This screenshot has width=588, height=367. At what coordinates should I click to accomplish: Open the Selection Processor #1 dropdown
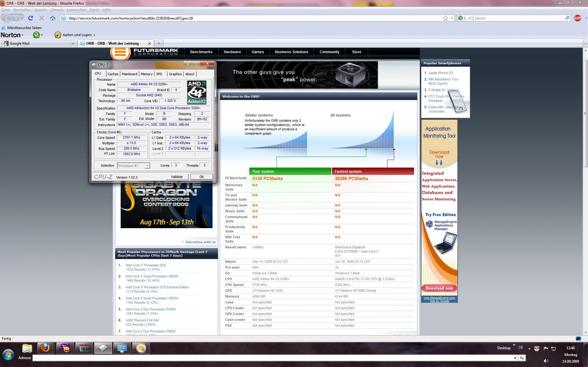pos(147,166)
